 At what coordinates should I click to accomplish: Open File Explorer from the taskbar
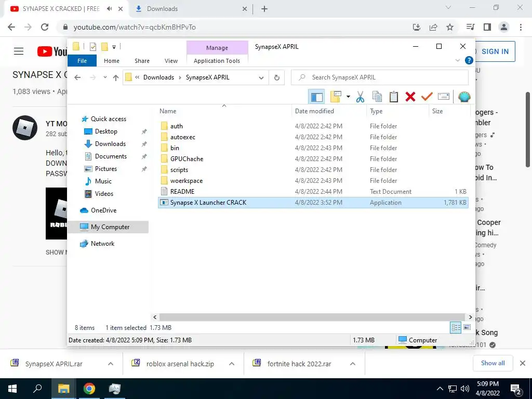63,389
